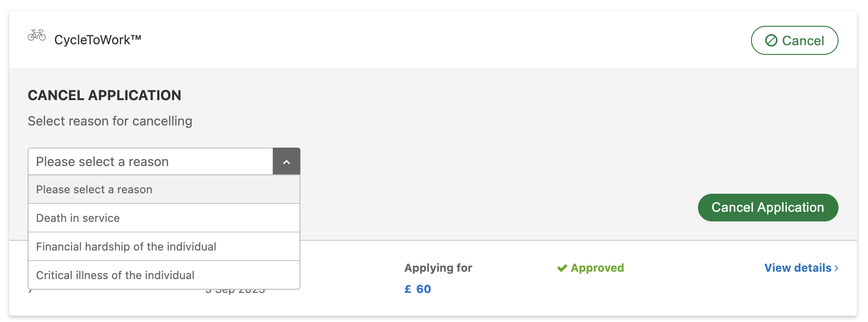868x322 pixels.
Task: Click the bicycle icon beside CycleToWork
Action: pyautogui.click(x=37, y=36)
